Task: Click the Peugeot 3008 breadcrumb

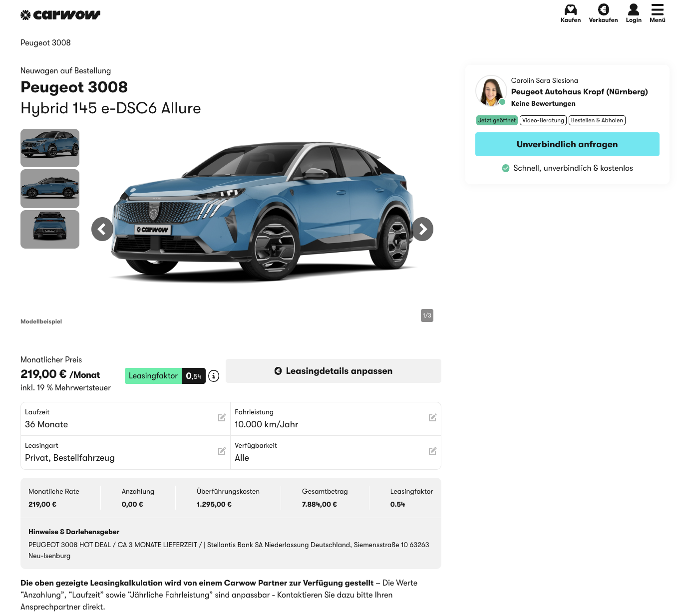Action: (45, 43)
